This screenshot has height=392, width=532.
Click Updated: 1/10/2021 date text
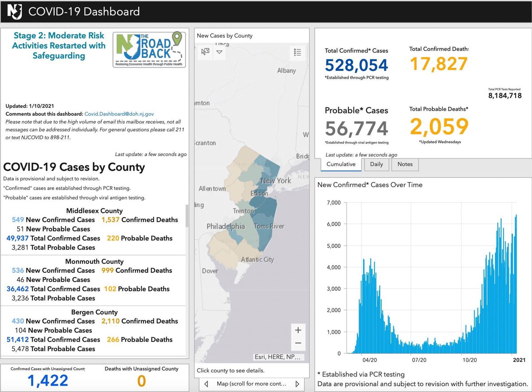30,106
